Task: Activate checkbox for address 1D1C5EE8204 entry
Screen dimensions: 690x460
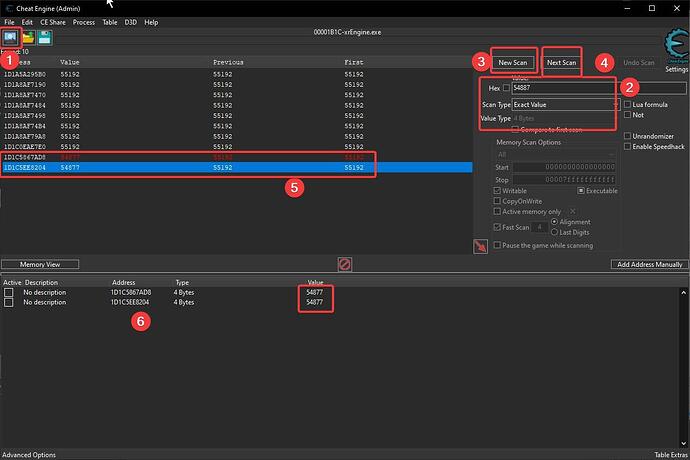Action: 8,302
